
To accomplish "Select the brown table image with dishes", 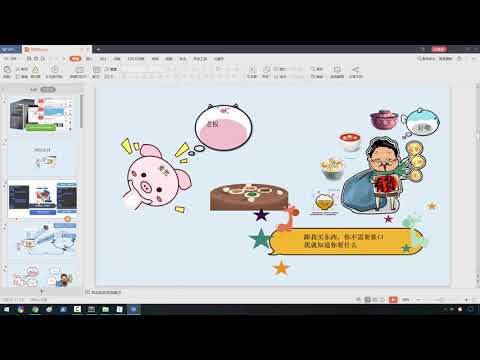I will tap(249, 197).
